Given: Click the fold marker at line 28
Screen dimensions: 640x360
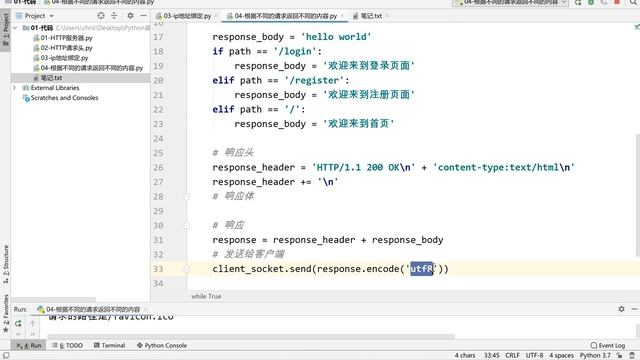Looking at the screenshot, I should pos(187,197).
